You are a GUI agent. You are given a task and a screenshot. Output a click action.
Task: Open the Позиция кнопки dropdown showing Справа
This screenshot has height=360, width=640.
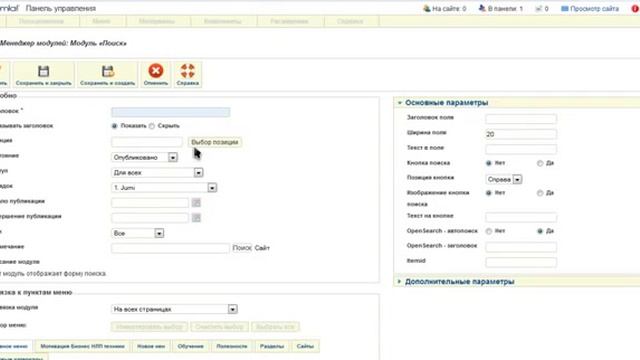tap(504, 179)
